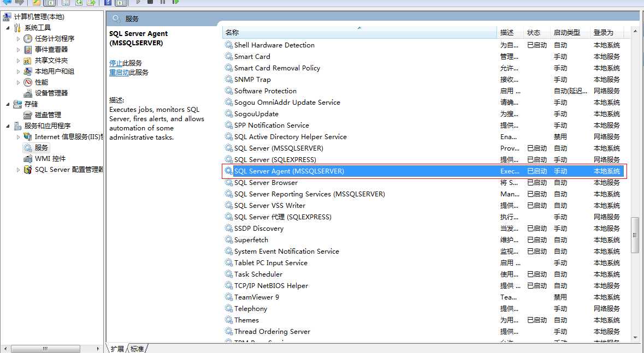Click the export list toolbar icon
The image size is (644, 353).
pyautogui.click(x=91, y=2)
